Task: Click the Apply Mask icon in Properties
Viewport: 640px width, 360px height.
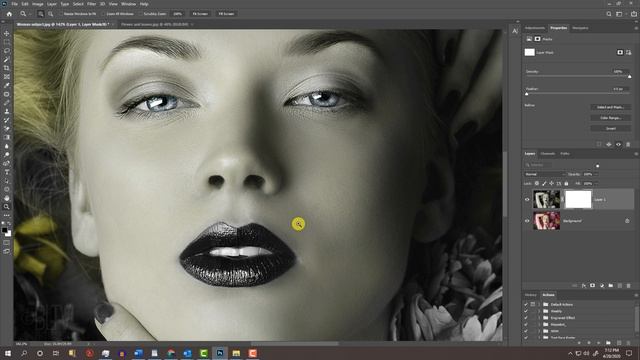Action: 609,144
